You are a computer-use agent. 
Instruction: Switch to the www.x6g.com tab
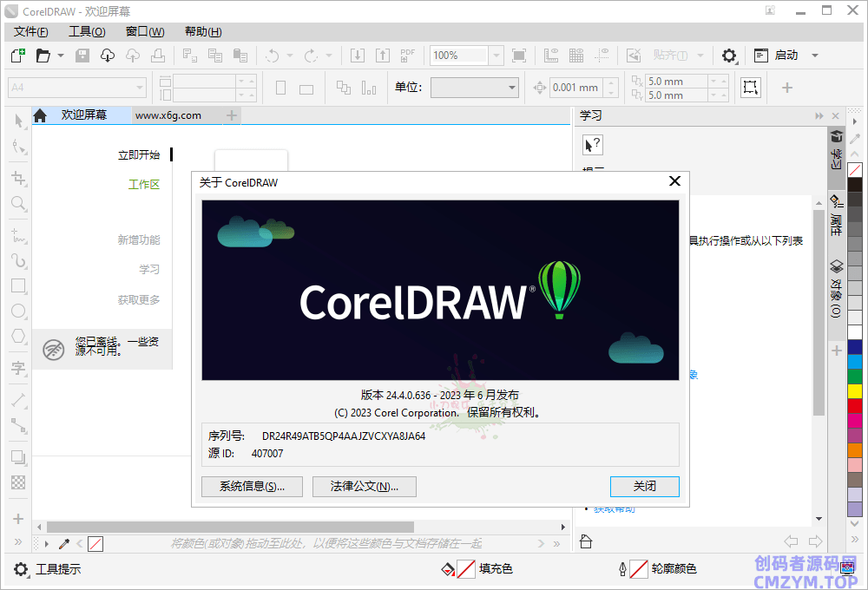click(x=168, y=115)
